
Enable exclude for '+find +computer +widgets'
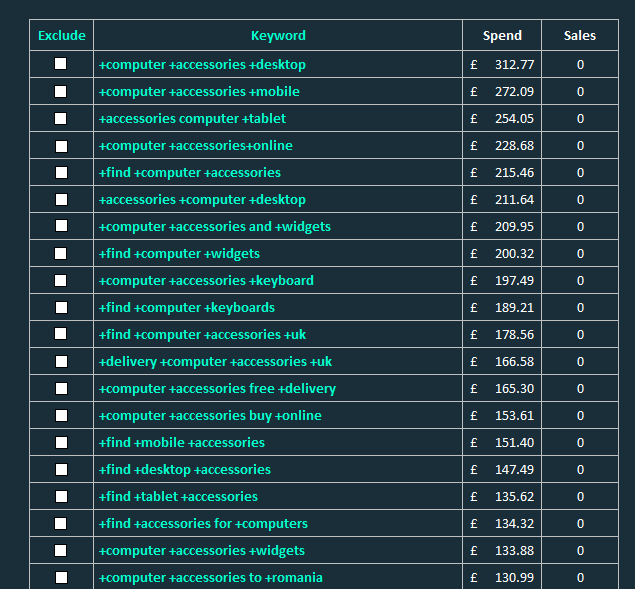61,254
